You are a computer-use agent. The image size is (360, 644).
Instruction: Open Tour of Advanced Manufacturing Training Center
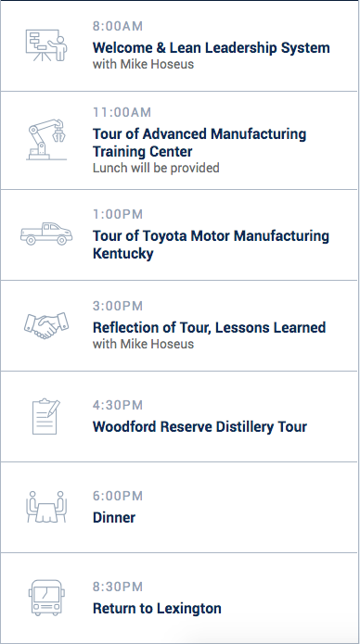(199, 143)
